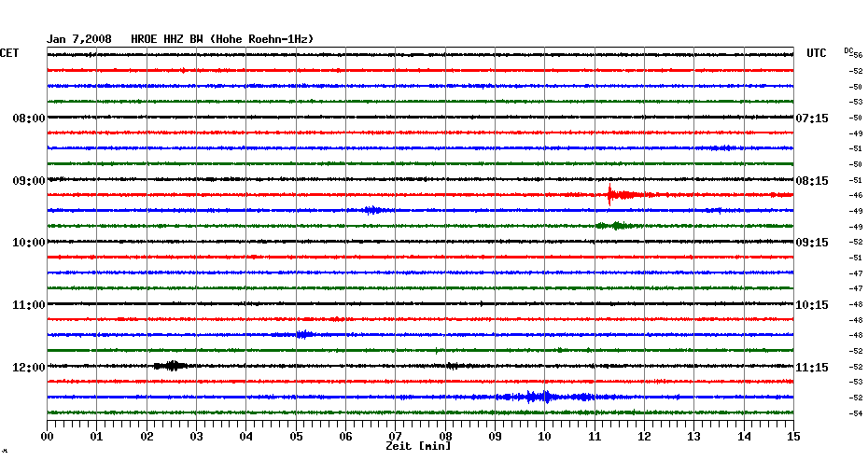Click the 08:15 UTC time label
Screen dimensions: 868x461
point(812,181)
